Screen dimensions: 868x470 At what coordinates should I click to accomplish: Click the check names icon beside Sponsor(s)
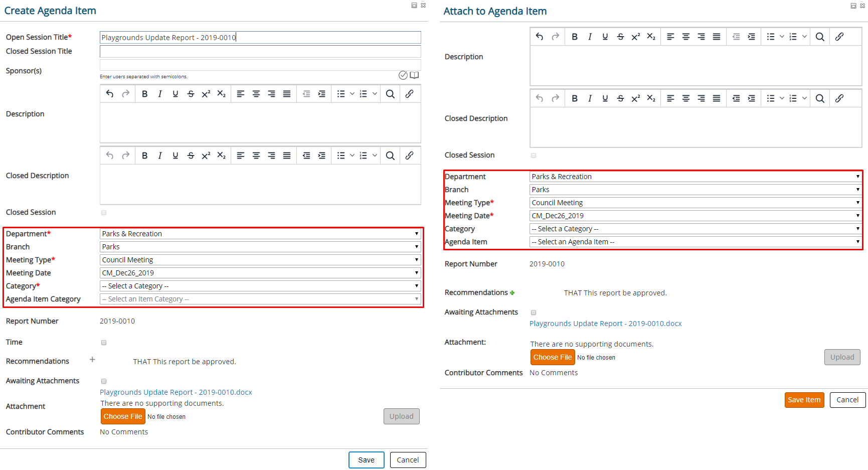click(403, 75)
